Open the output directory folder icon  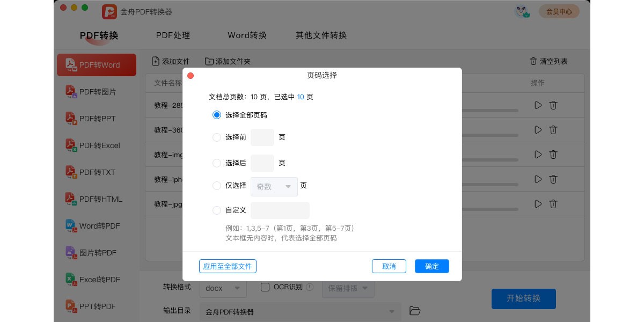415,311
